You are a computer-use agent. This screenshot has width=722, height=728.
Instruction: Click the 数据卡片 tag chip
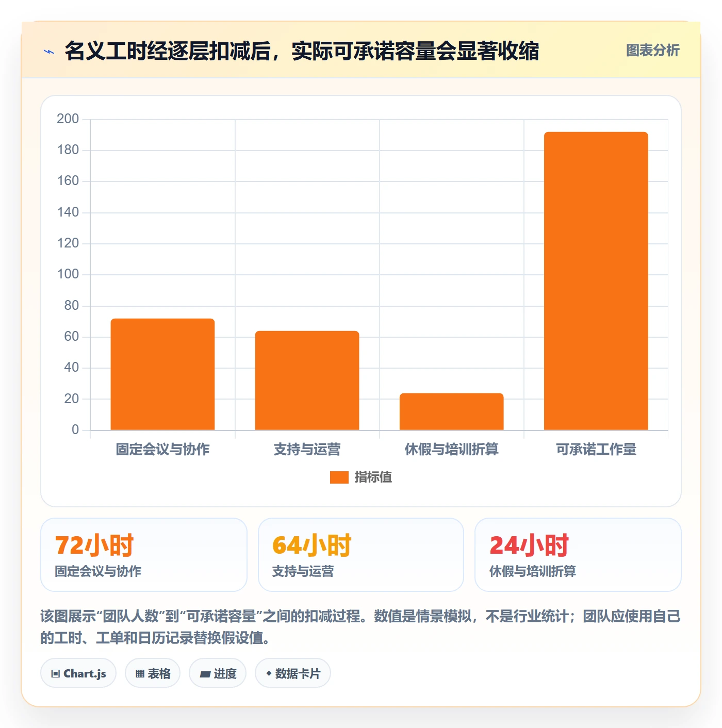(x=293, y=673)
